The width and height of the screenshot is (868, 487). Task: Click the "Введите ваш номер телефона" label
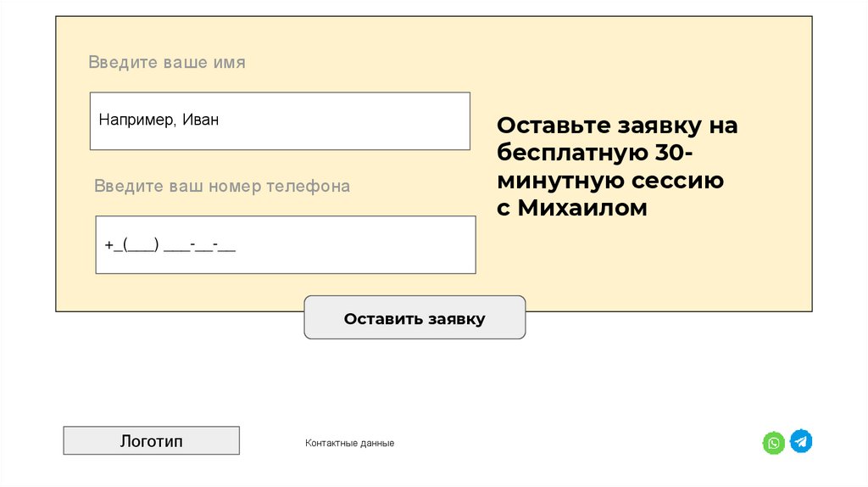pos(222,186)
